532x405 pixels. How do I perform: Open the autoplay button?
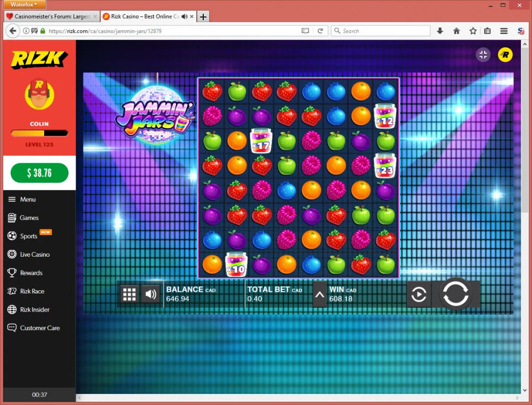tap(419, 294)
